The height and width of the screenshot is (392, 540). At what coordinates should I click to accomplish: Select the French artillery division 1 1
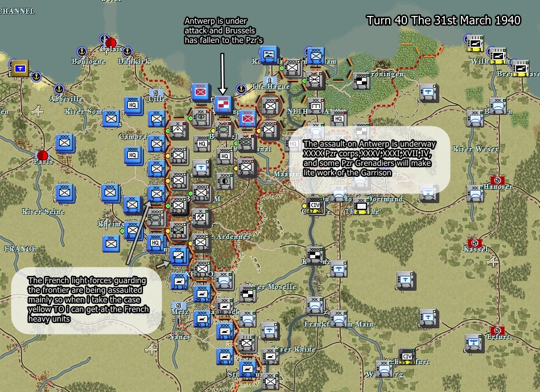point(179,256)
